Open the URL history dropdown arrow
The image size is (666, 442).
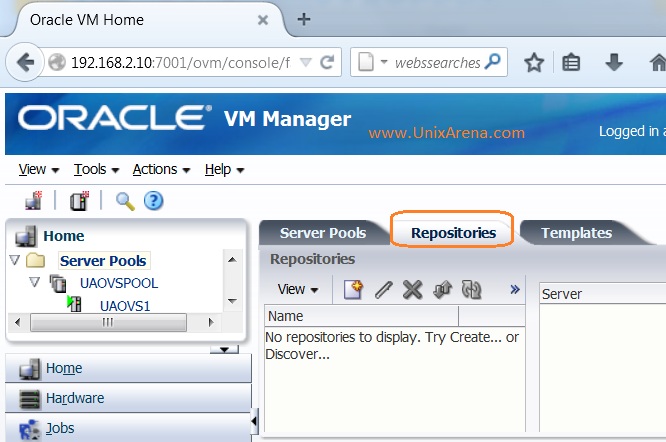(306, 62)
